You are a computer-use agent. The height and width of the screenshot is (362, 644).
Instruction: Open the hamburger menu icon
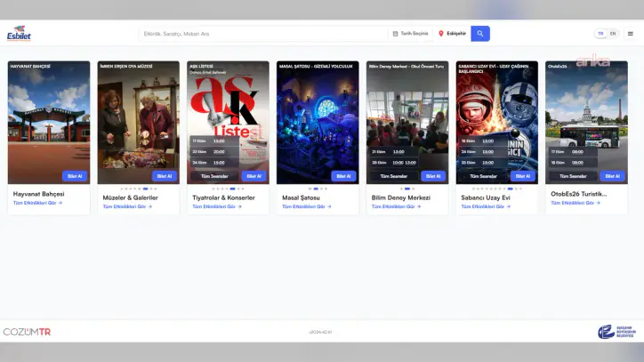(x=631, y=34)
